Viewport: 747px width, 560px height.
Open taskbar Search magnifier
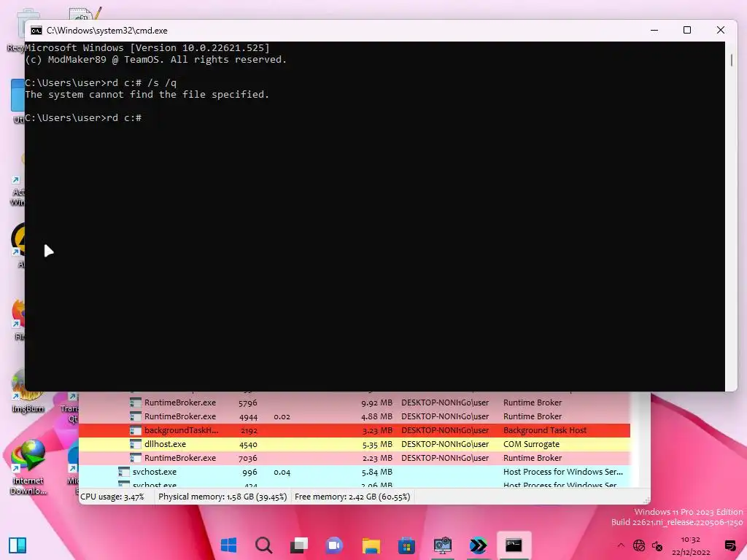(x=263, y=545)
